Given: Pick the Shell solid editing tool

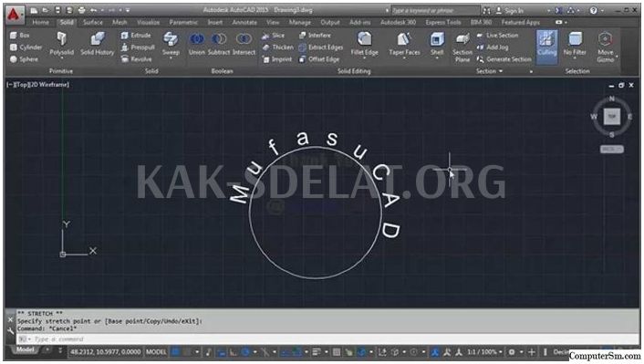Looking at the screenshot, I should coord(437,44).
